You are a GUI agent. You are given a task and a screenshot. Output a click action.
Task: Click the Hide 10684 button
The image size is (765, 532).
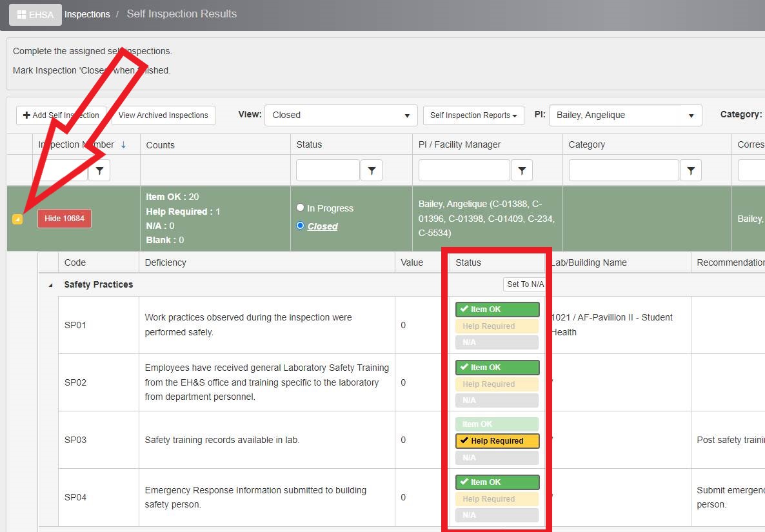click(x=65, y=219)
